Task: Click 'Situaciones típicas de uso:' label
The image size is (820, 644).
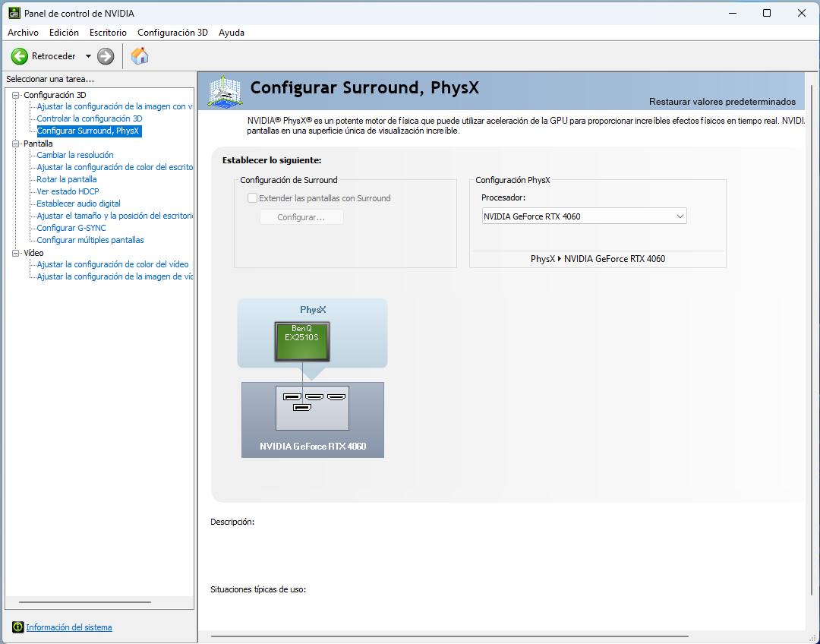Action: (x=258, y=589)
